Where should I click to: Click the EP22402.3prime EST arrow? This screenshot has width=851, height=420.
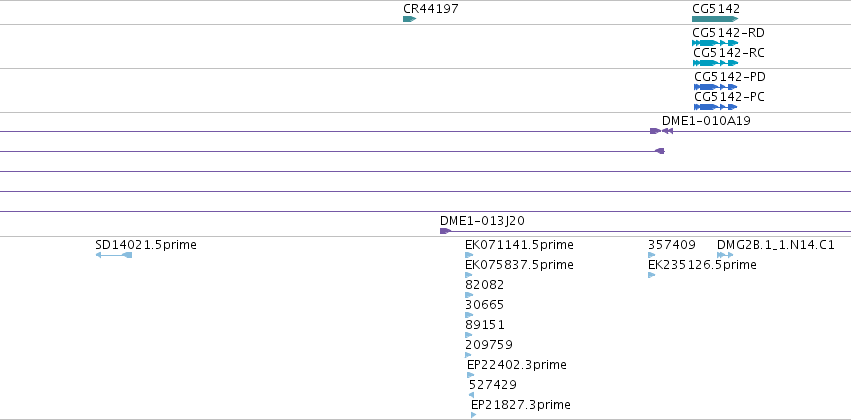[x=471, y=375]
